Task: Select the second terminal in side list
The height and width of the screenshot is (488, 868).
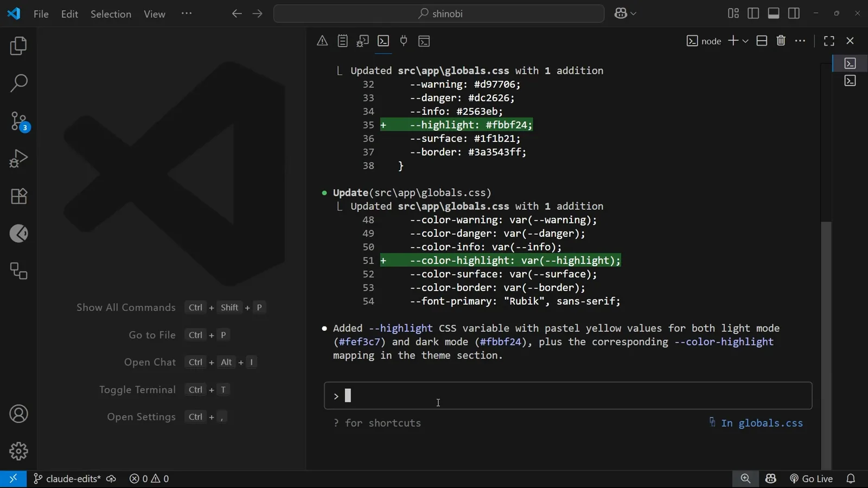Action: pos(850,81)
